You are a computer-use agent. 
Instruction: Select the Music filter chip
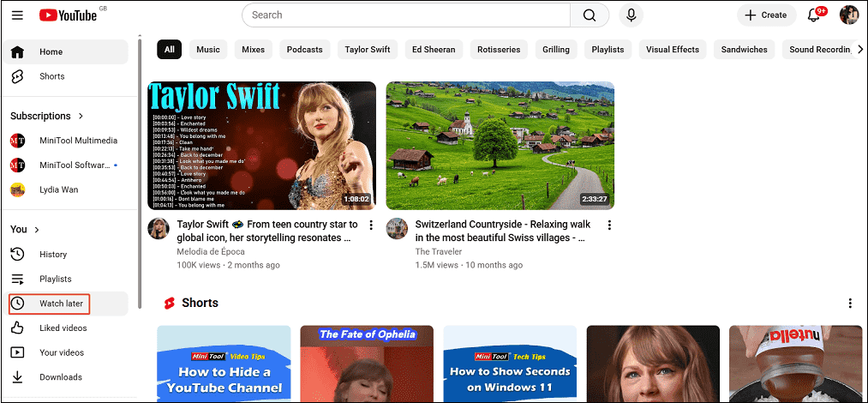coord(208,49)
